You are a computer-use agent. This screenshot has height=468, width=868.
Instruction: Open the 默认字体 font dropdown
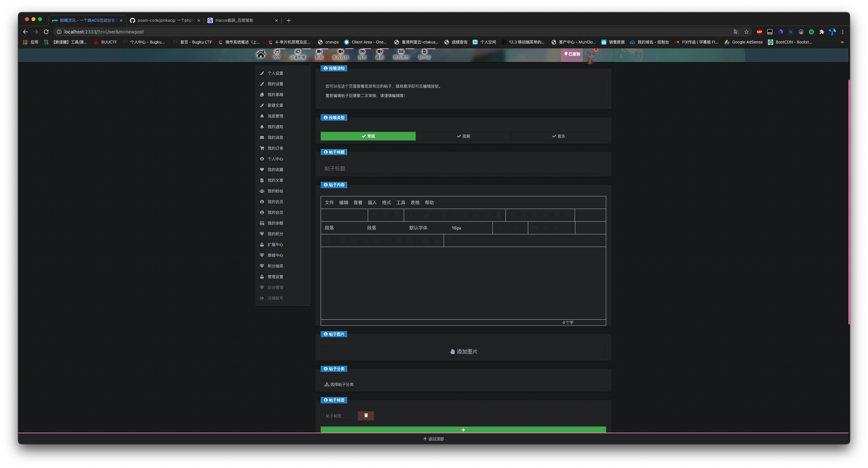[428, 228]
